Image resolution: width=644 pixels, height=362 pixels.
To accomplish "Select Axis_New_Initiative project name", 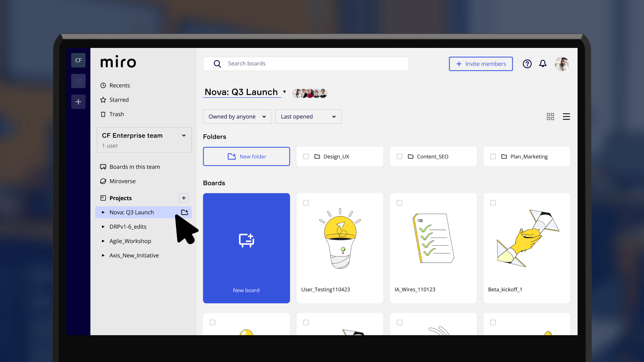I will [134, 255].
